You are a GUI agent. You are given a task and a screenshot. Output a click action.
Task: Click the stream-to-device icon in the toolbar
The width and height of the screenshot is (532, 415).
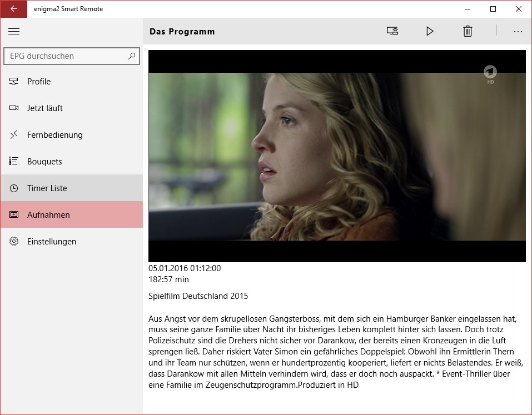coord(392,31)
